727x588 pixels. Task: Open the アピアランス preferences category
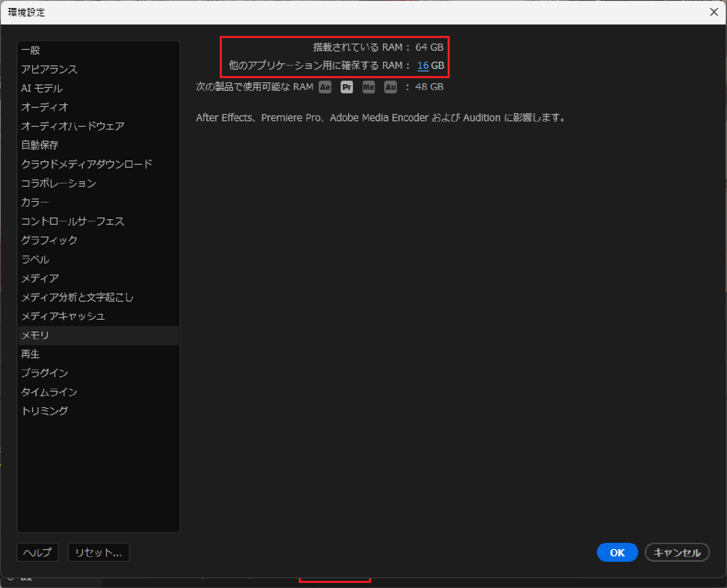tap(49, 69)
